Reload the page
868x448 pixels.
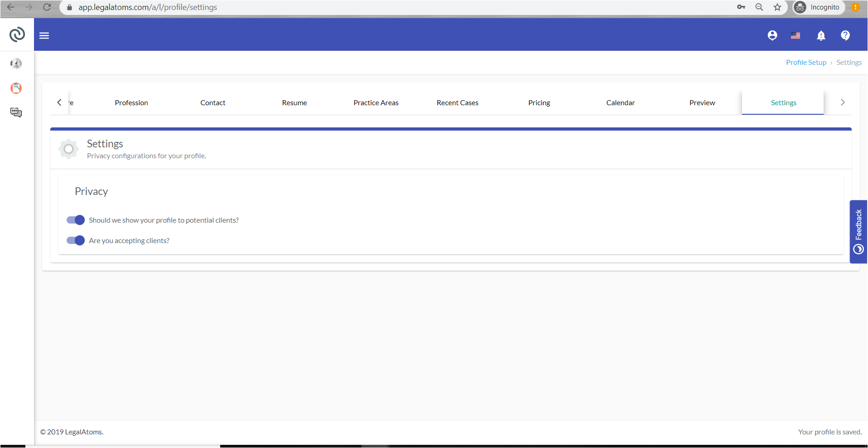pyautogui.click(x=47, y=7)
